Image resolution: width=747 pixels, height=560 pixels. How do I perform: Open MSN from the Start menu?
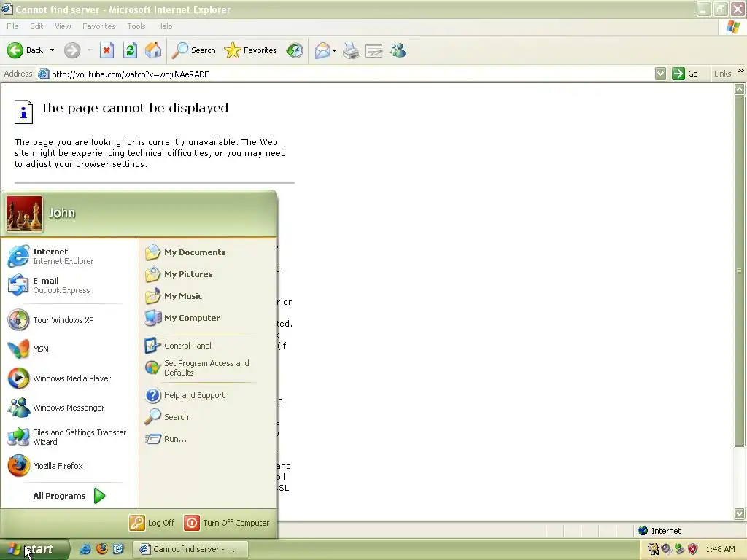click(x=69, y=349)
